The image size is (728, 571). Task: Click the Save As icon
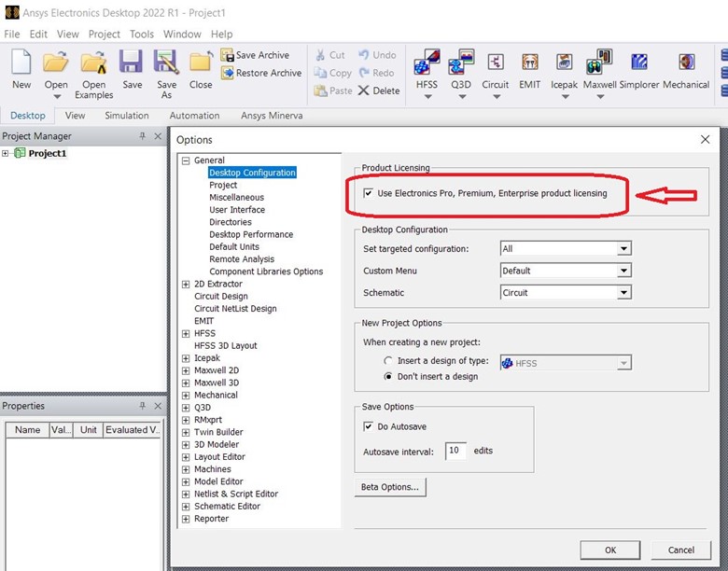pyautogui.click(x=166, y=63)
